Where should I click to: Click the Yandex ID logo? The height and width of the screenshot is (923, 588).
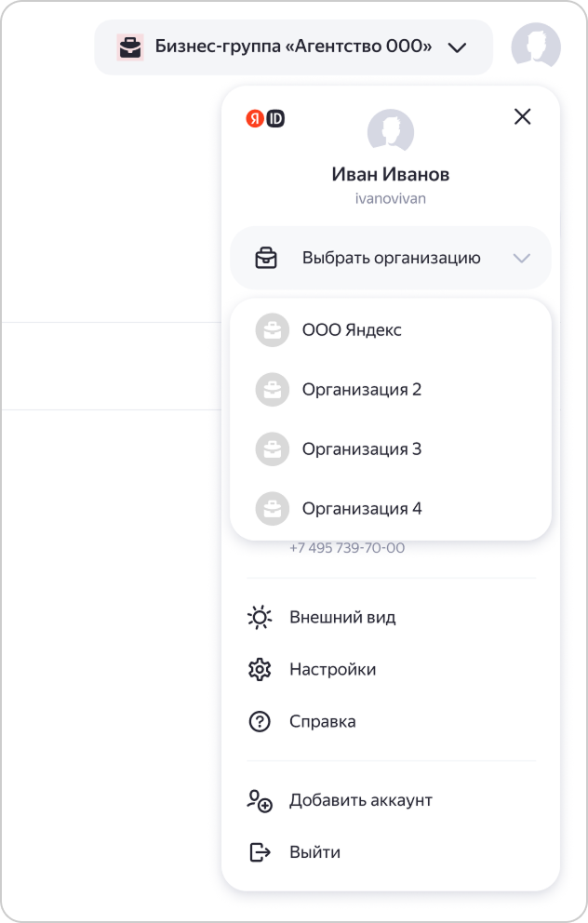(265, 118)
